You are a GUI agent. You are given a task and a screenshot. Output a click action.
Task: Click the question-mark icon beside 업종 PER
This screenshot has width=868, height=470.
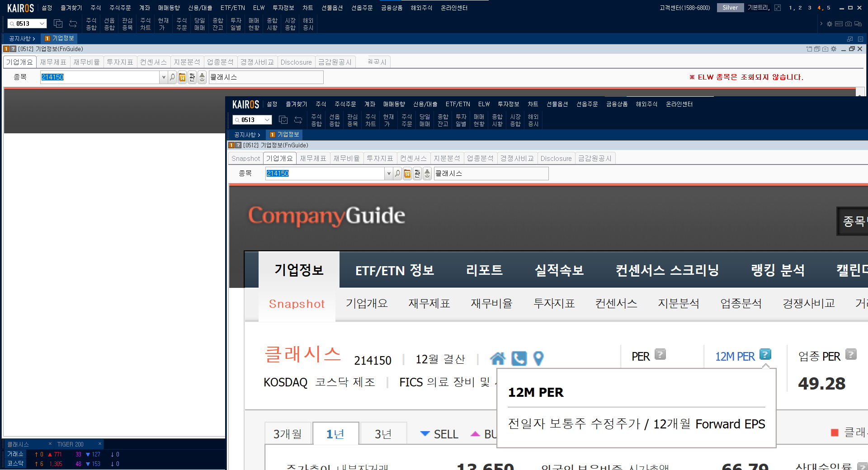click(851, 354)
